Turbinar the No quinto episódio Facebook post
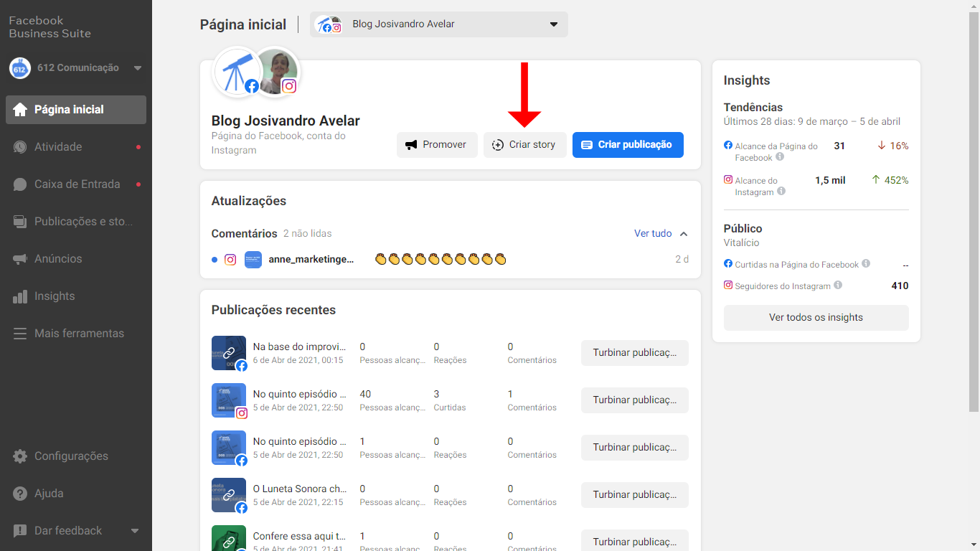 pos(635,448)
